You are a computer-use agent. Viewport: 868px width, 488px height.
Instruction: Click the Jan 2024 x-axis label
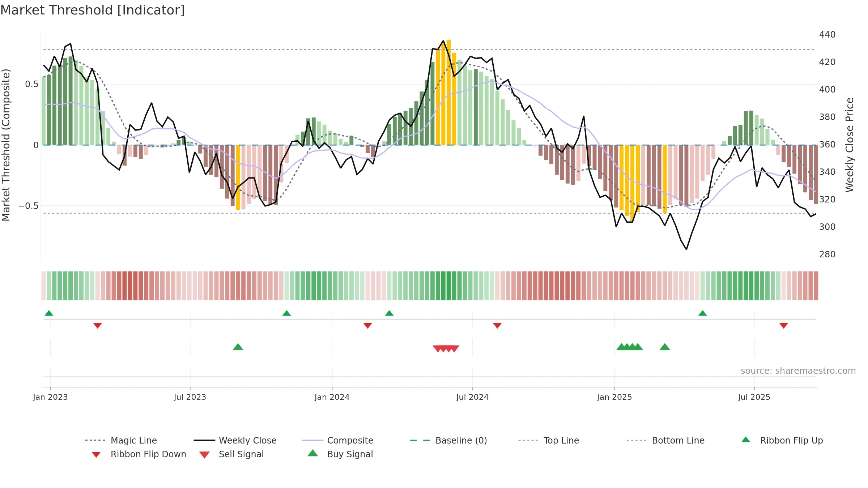[x=332, y=397]
